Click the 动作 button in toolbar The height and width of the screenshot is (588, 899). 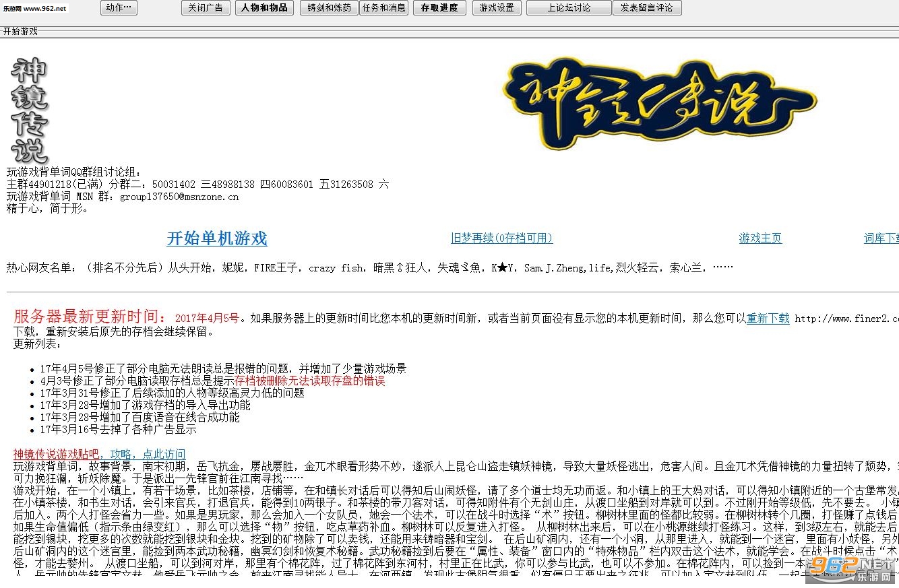(x=119, y=8)
